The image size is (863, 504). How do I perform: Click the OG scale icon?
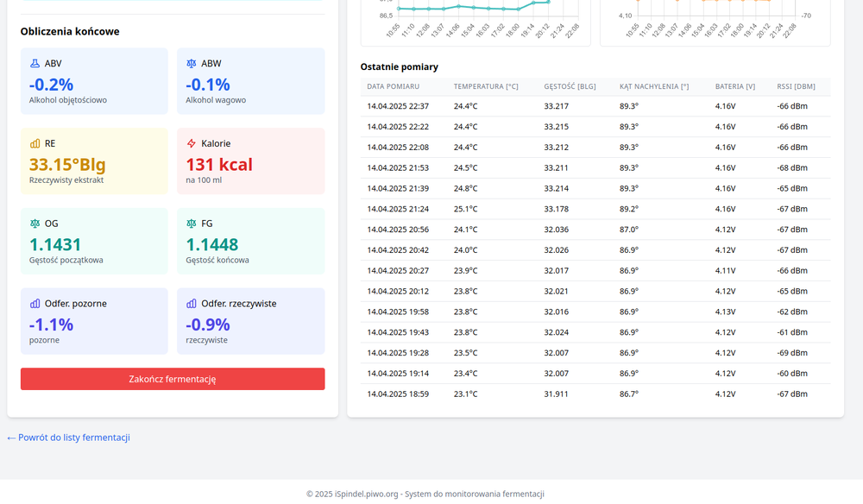click(x=35, y=224)
